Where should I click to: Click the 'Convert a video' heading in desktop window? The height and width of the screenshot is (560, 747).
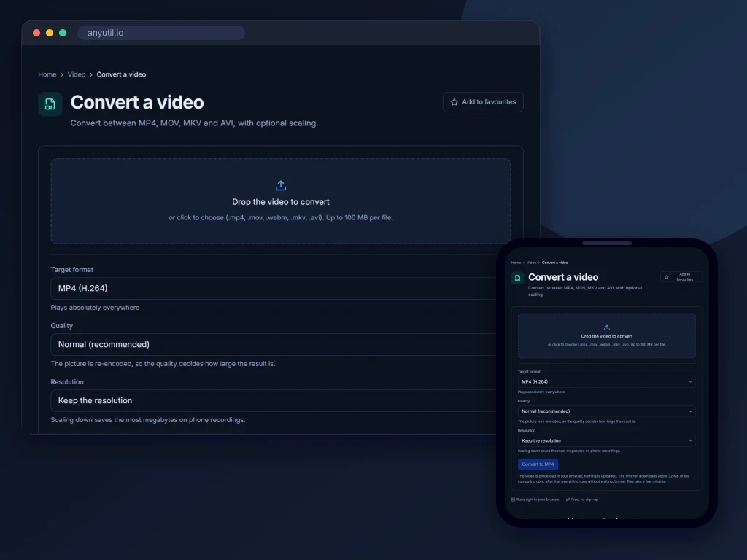[x=137, y=102]
